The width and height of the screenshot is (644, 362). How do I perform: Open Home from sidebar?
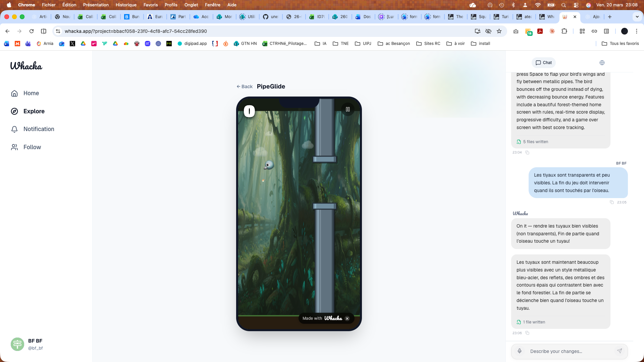(31, 93)
